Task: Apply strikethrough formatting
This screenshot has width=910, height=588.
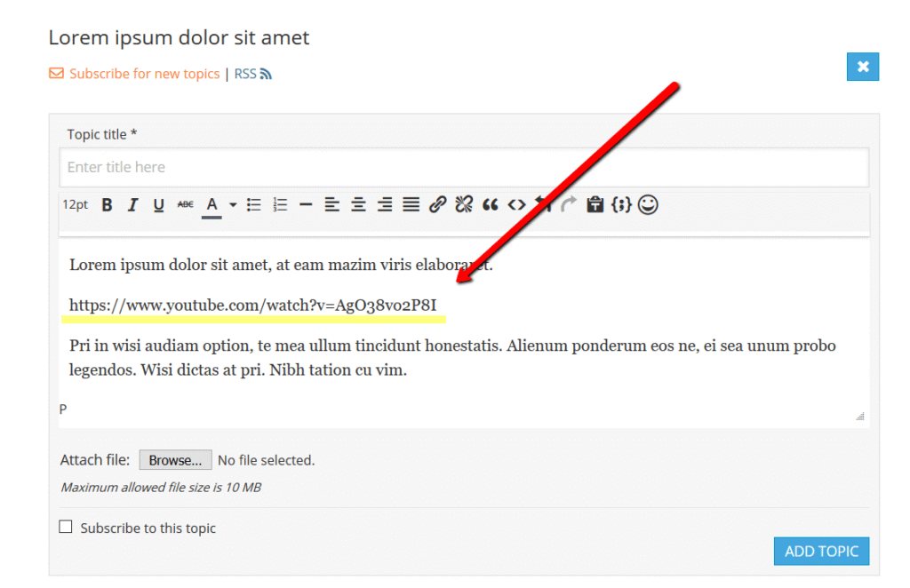Action: (x=184, y=204)
